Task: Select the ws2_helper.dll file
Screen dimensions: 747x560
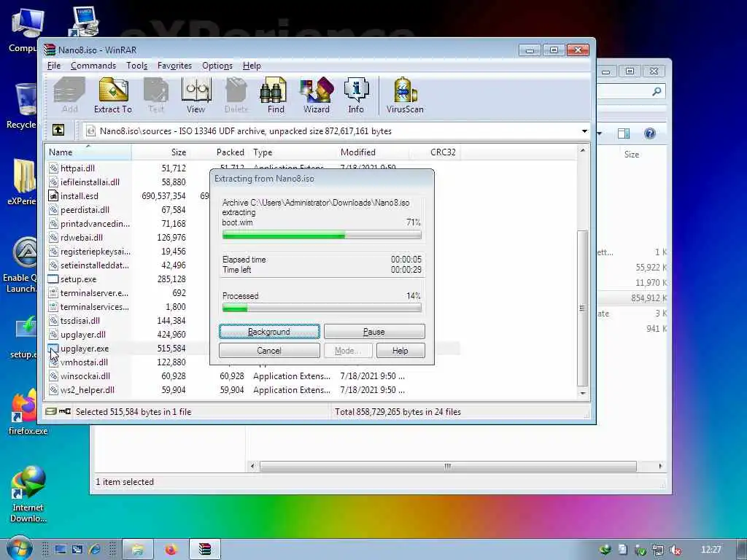Action: [x=88, y=390]
